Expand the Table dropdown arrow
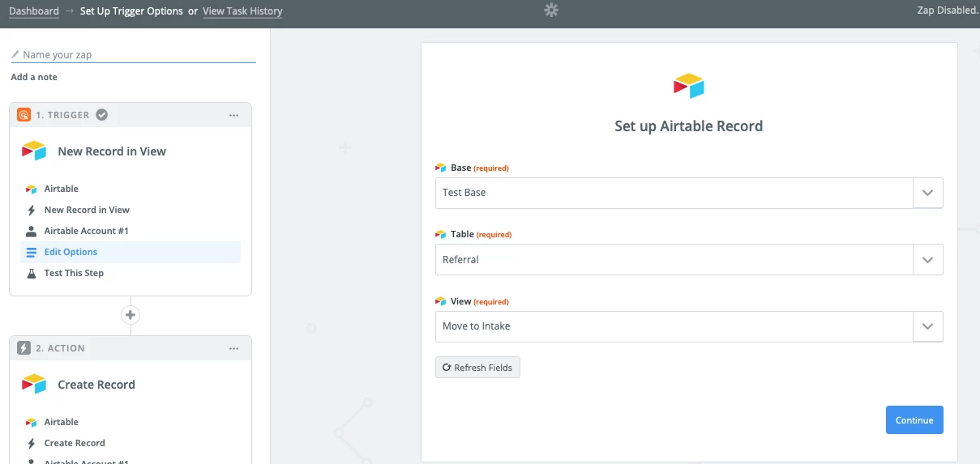The image size is (980, 464). [928, 260]
